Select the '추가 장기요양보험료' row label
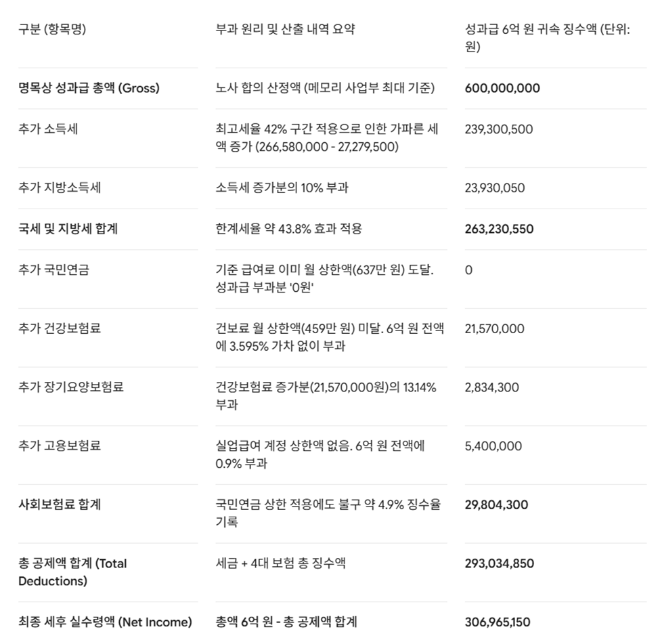Image resolution: width=660 pixels, height=644 pixels. coord(71,387)
